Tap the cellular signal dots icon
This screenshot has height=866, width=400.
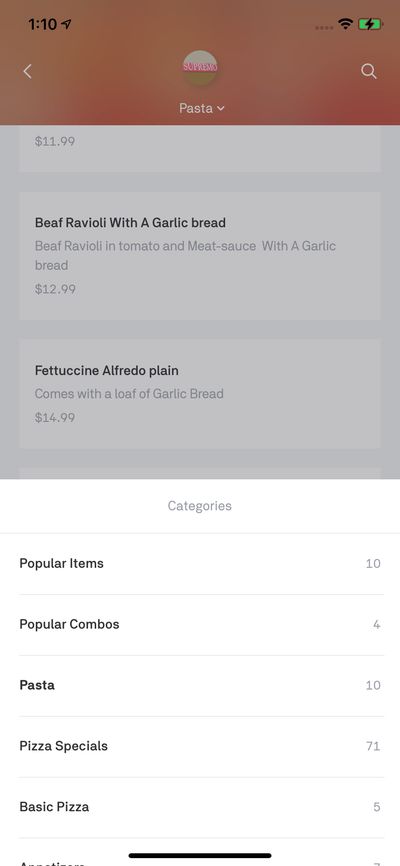324,27
